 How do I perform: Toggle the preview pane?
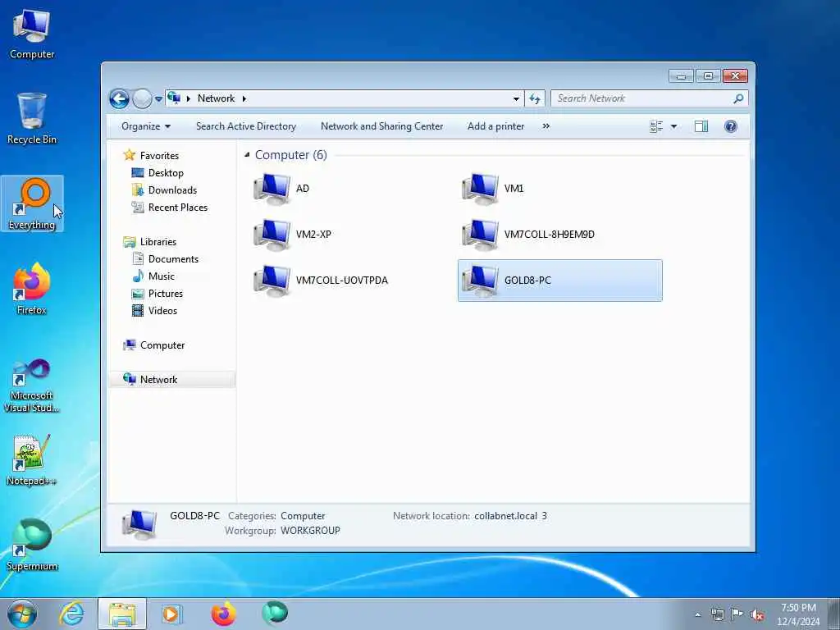click(701, 126)
